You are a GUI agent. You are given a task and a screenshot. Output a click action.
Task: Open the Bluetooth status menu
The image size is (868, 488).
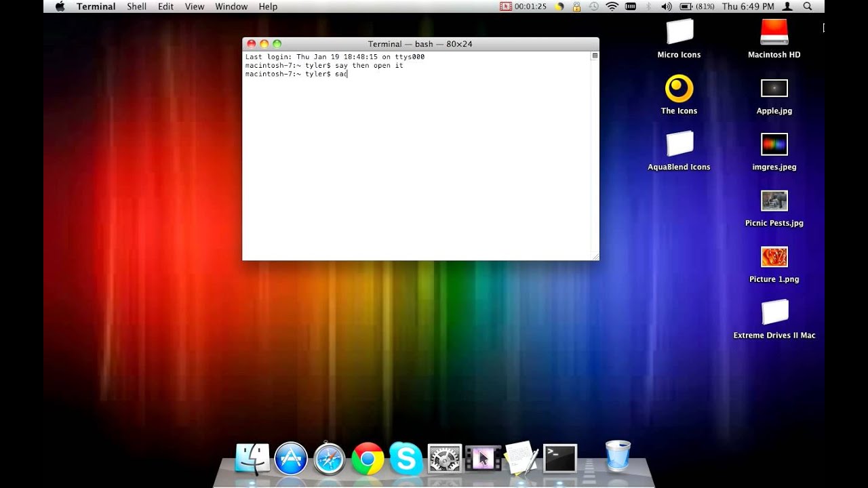point(648,6)
